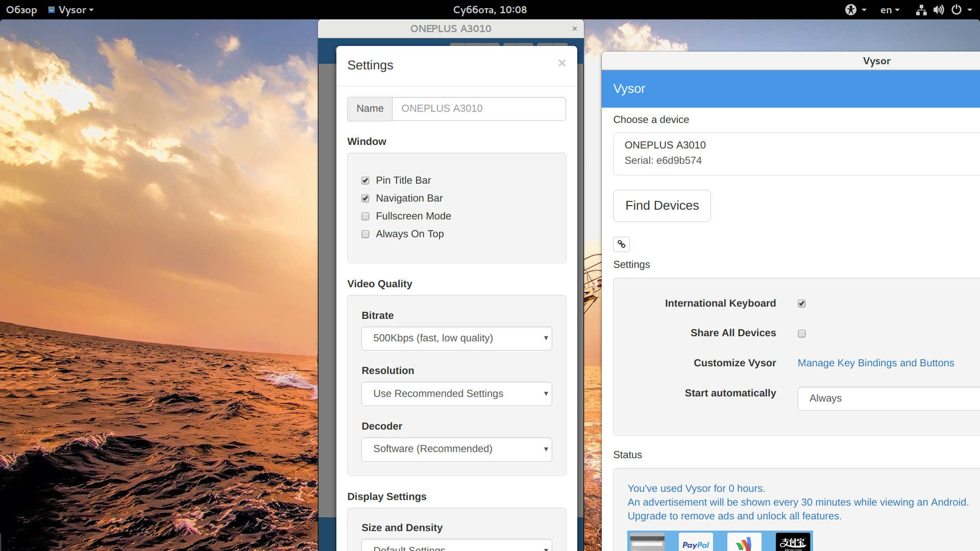Click the volume/speaker icon in taskbar
The image size is (980, 551).
(x=938, y=9)
